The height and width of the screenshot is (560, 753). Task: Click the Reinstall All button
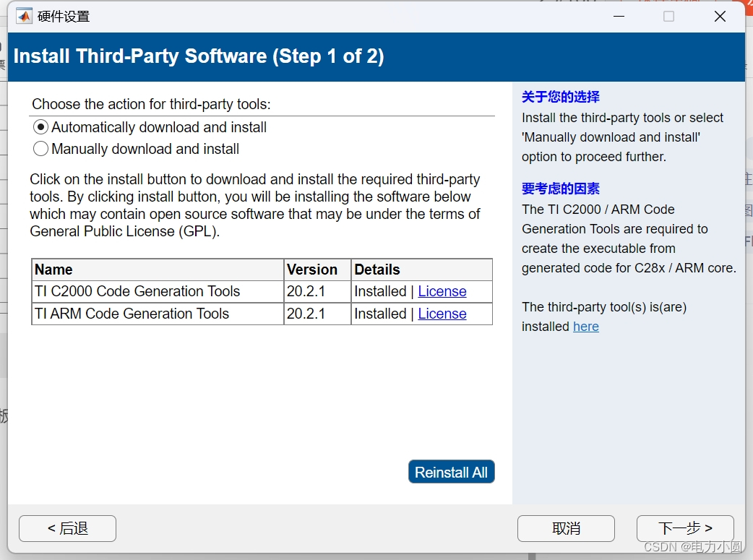click(x=452, y=472)
